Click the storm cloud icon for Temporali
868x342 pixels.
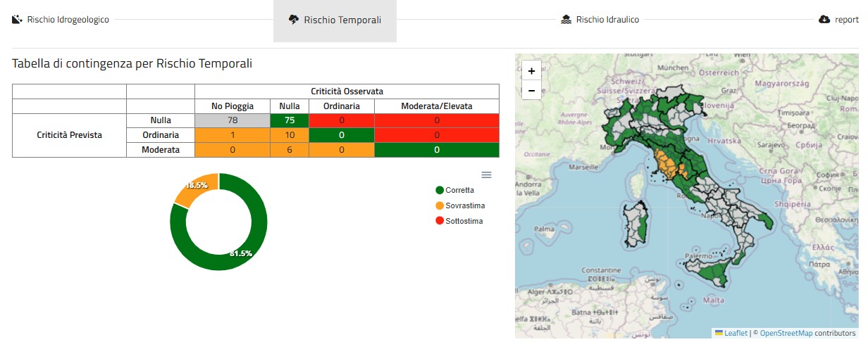294,20
